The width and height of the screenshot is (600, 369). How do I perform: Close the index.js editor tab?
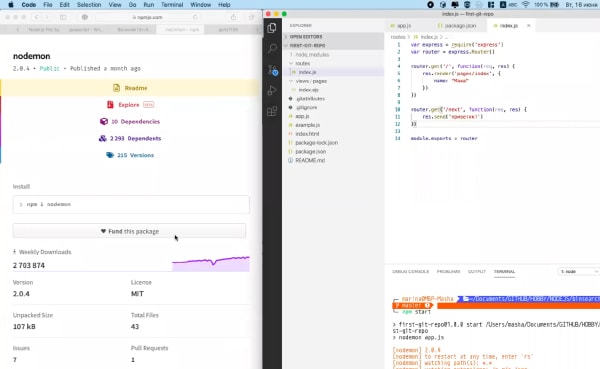pyautogui.click(x=528, y=26)
